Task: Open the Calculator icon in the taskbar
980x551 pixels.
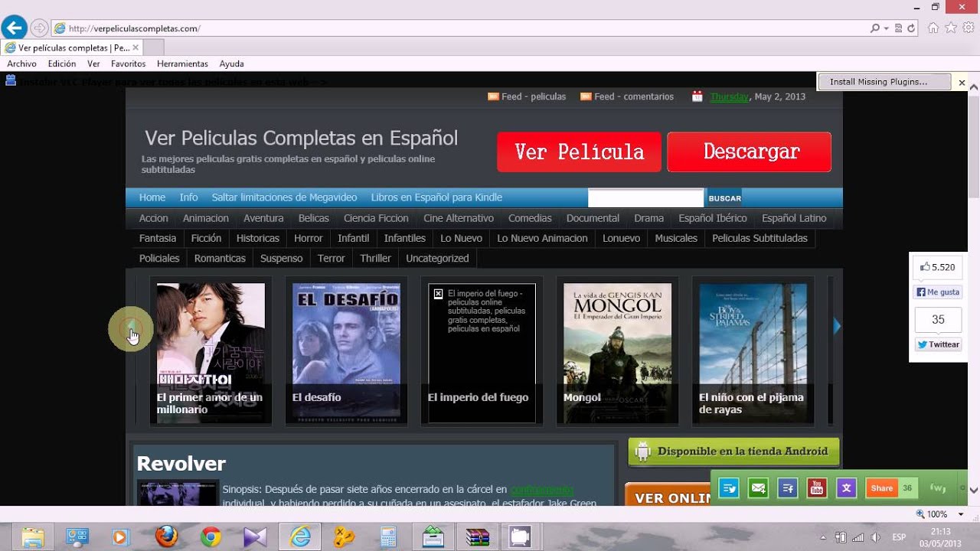Action: point(388,537)
